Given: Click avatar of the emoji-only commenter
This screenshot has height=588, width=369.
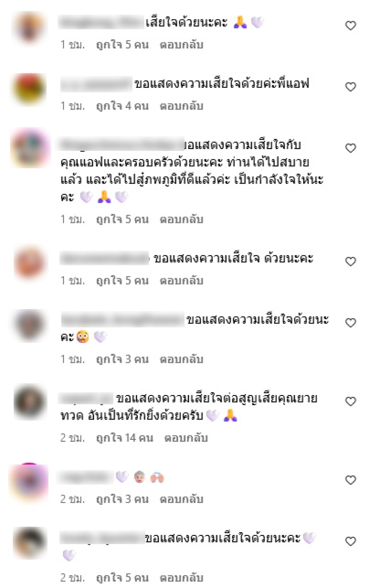Looking at the screenshot, I should (x=30, y=481).
